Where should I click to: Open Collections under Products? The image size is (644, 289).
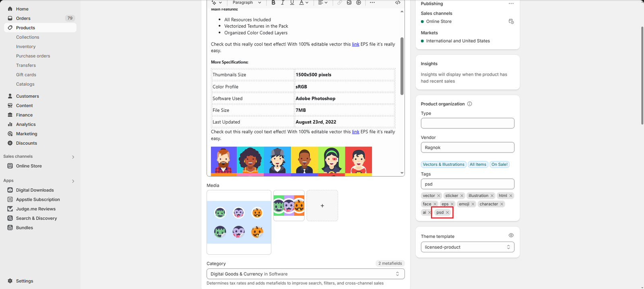[27, 37]
